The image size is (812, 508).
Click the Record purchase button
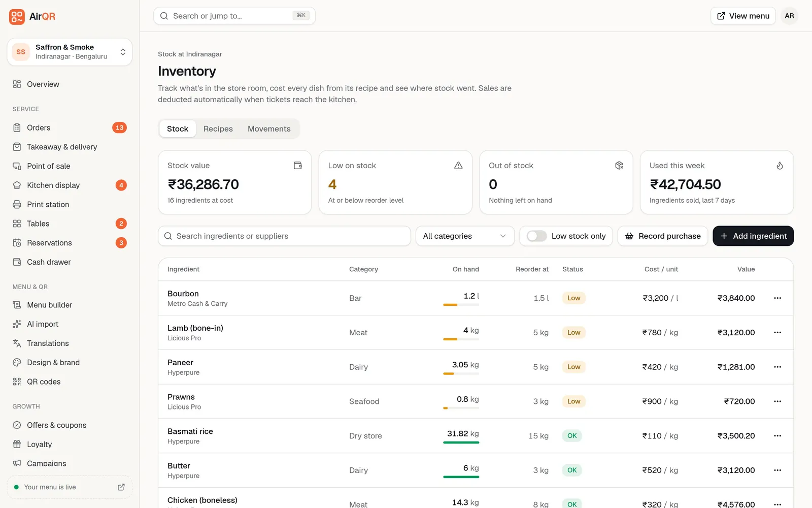click(x=663, y=236)
